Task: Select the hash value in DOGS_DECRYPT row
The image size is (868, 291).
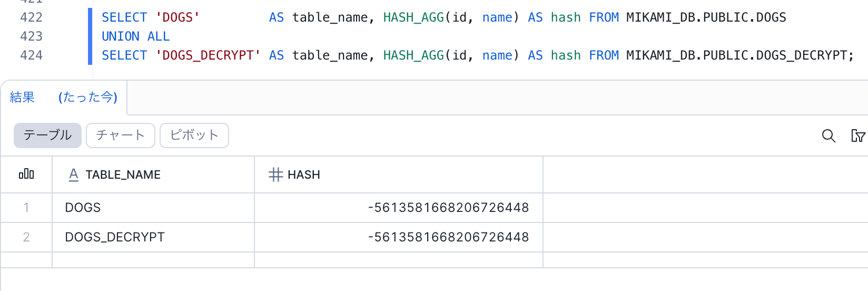Action: (399, 237)
